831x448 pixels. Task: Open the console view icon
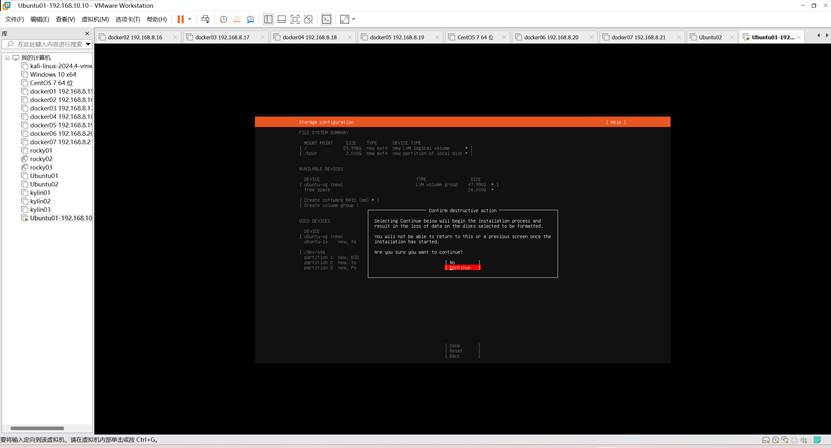[x=326, y=19]
